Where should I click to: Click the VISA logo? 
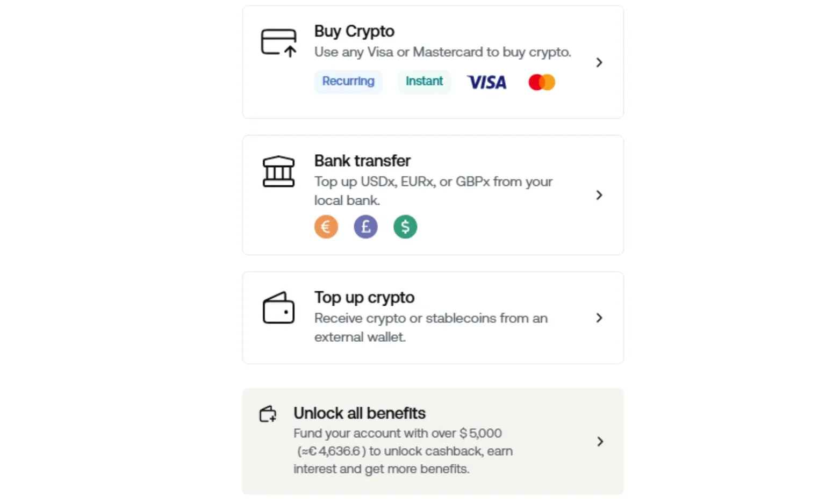[487, 82]
